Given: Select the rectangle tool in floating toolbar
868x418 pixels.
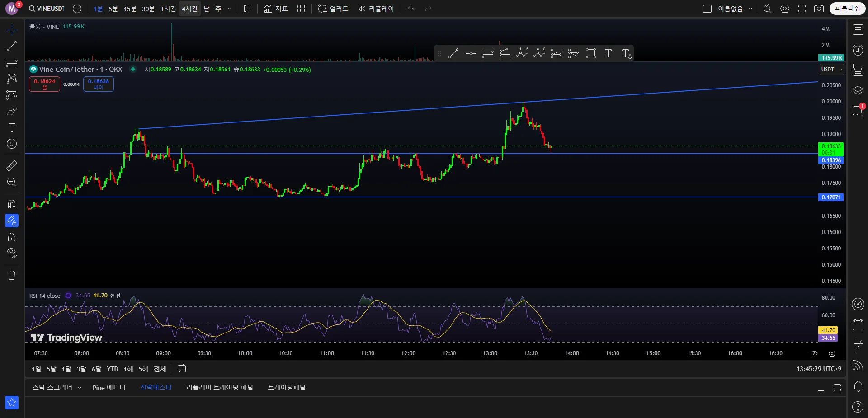Looking at the screenshot, I should (x=590, y=54).
